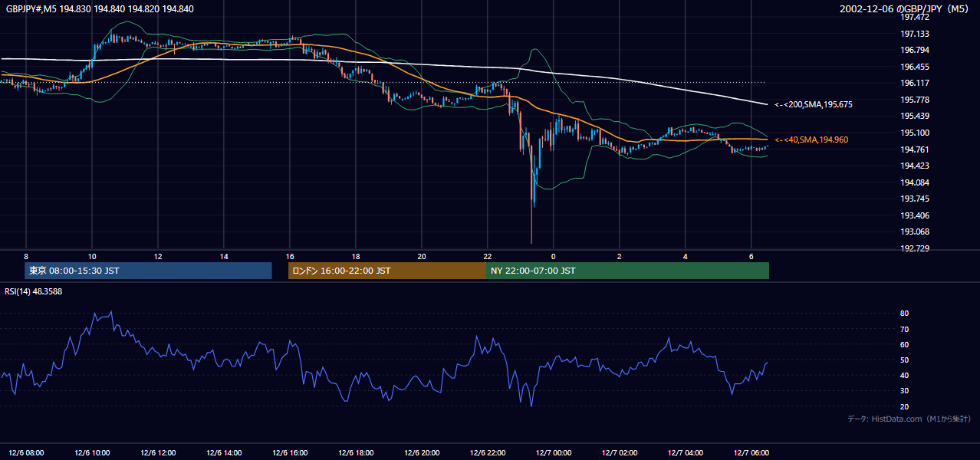The image size is (980, 460).
Task: Click RSI axis level 60
Action: [905, 344]
